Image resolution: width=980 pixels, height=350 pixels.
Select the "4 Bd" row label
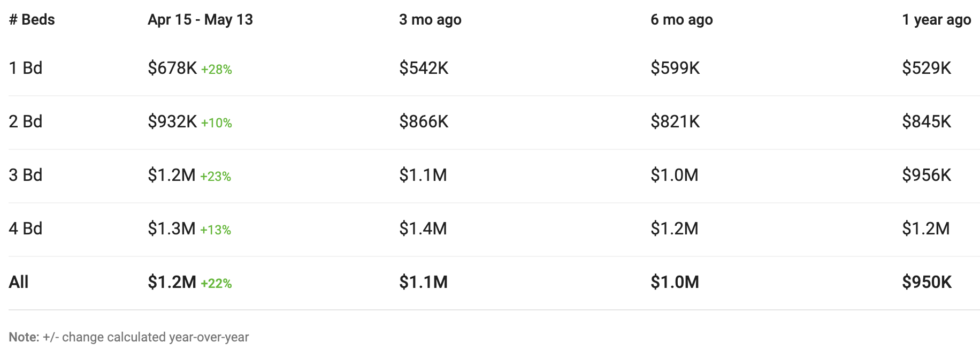(x=26, y=229)
